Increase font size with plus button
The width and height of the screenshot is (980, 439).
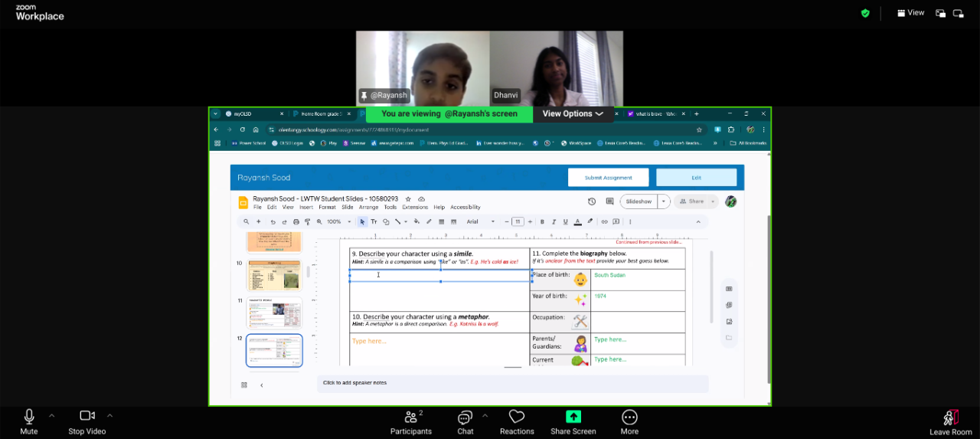pyautogui.click(x=529, y=221)
